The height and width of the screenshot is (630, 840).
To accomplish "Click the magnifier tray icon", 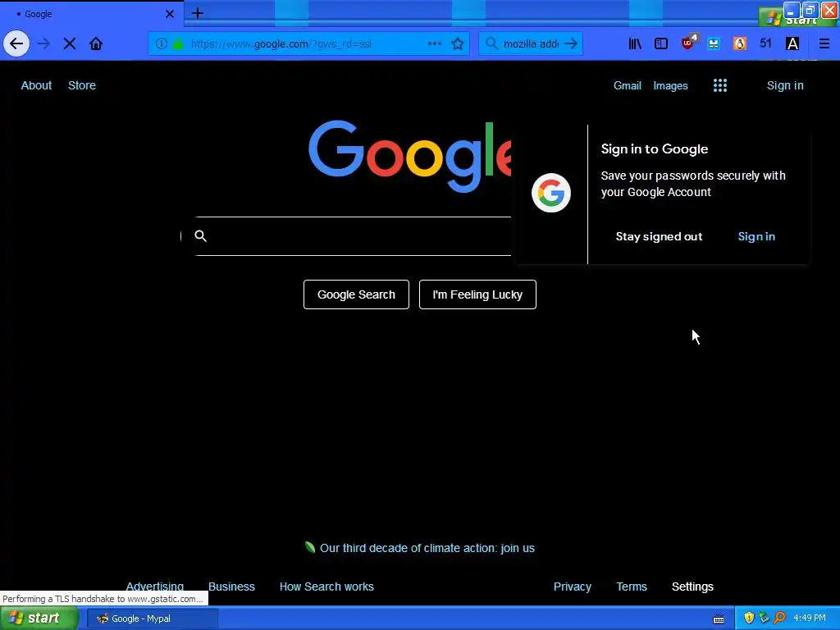I will (x=779, y=618).
